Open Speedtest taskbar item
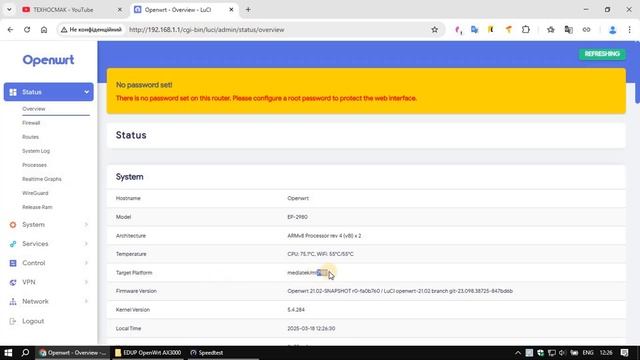Image resolution: width=640 pixels, height=360 pixels. pyautogui.click(x=207, y=353)
